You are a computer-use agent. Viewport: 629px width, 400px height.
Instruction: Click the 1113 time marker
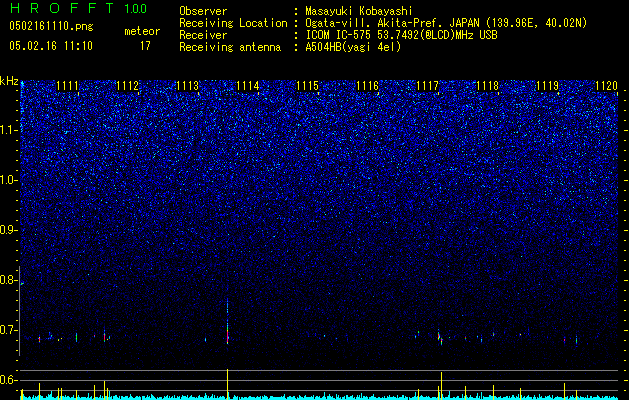[188, 86]
